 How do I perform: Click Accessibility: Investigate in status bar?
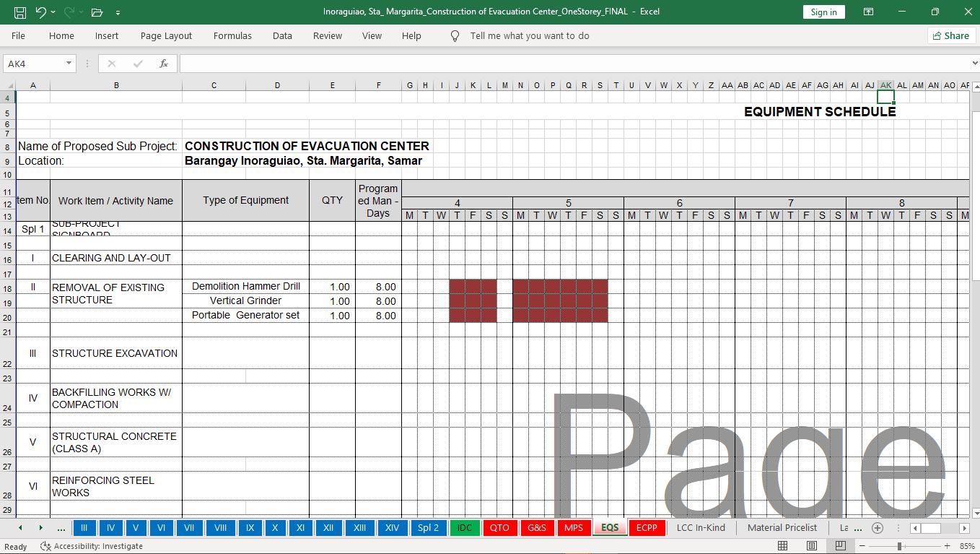coord(92,546)
